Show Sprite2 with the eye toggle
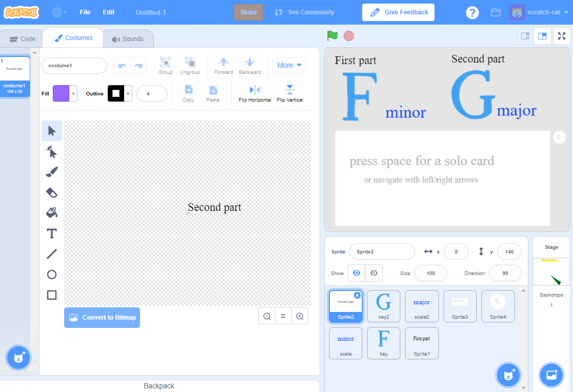The image size is (573, 392). click(356, 273)
